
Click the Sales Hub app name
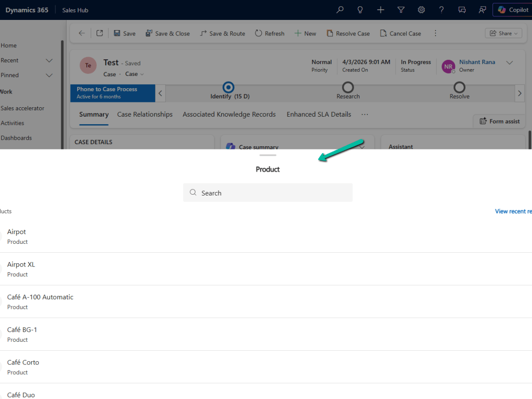(75, 10)
